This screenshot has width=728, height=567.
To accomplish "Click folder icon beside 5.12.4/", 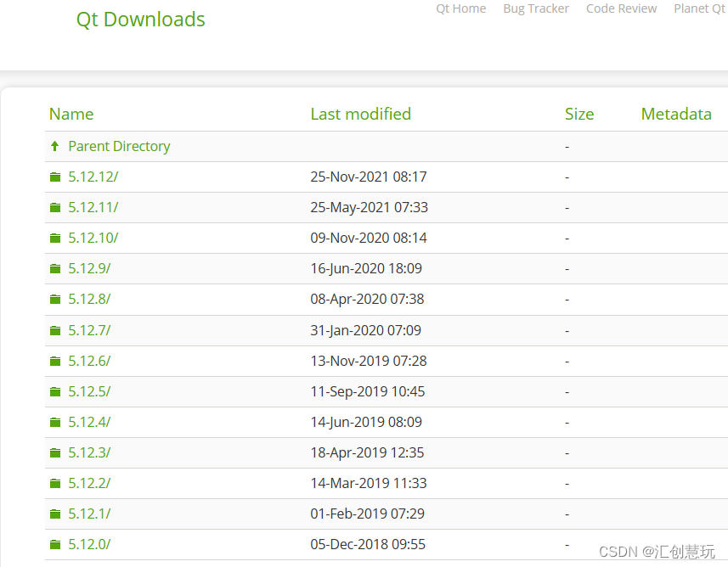I will [55, 423].
